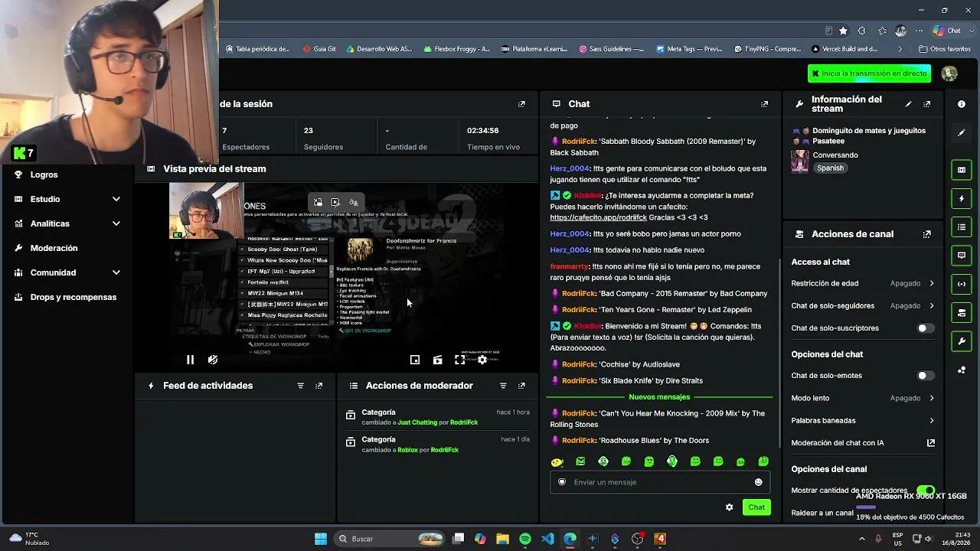This screenshot has height=551, width=980.
Task: Open Just Chatting category link
Action: click(417, 422)
